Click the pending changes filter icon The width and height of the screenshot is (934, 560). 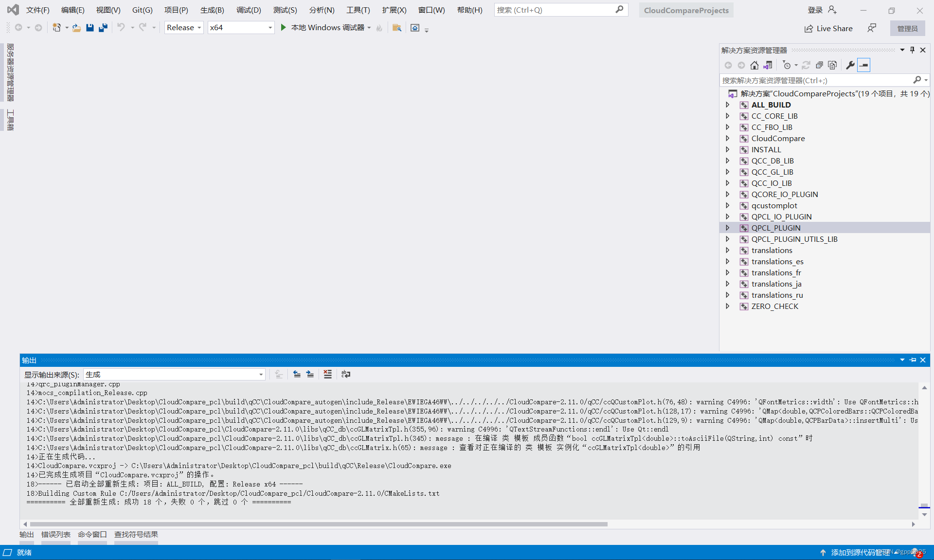point(787,65)
